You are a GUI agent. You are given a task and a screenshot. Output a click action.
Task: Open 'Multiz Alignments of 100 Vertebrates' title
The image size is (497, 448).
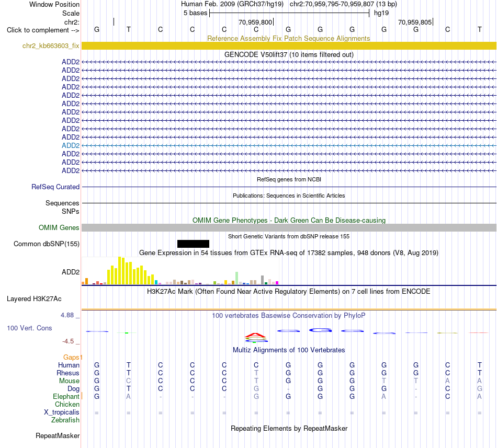coord(289,350)
